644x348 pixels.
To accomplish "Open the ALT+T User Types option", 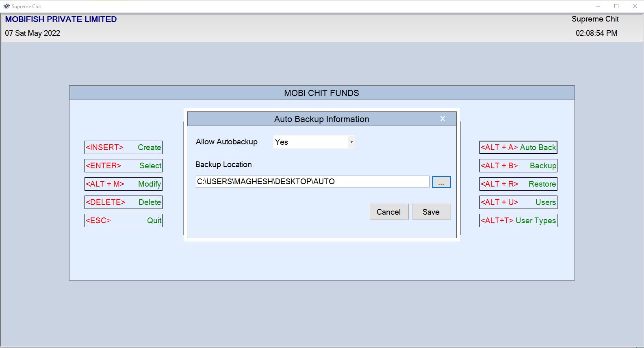I will point(518,220).
